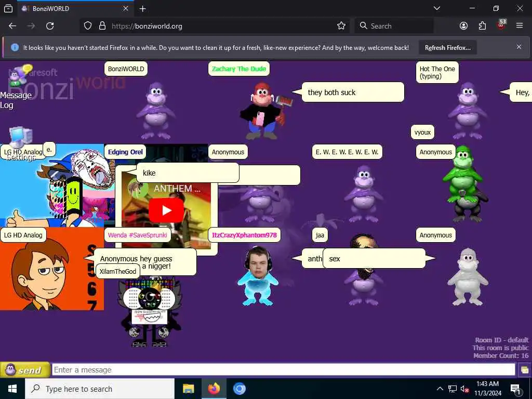
Task: Click Refresh Firefox... button
Action: [x=447, y=48]
